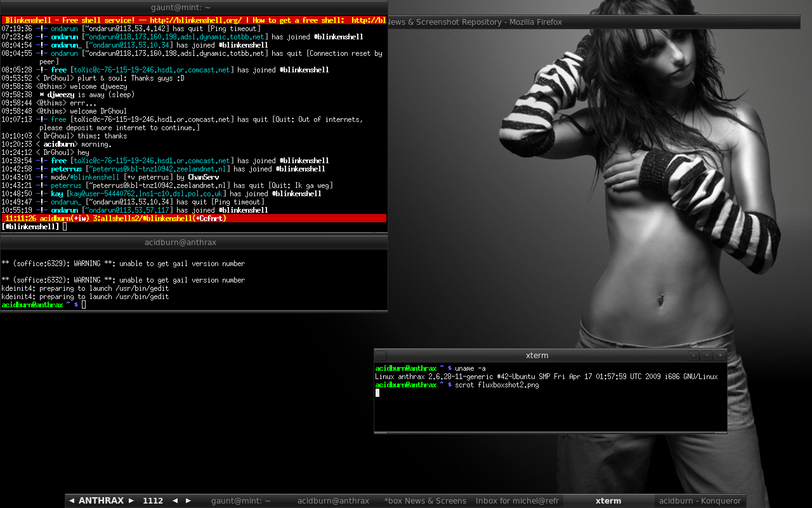The image size is (812, 508).
Task: Click the [#blinkenshell] IRC input prompt
Action: [31, 227]
